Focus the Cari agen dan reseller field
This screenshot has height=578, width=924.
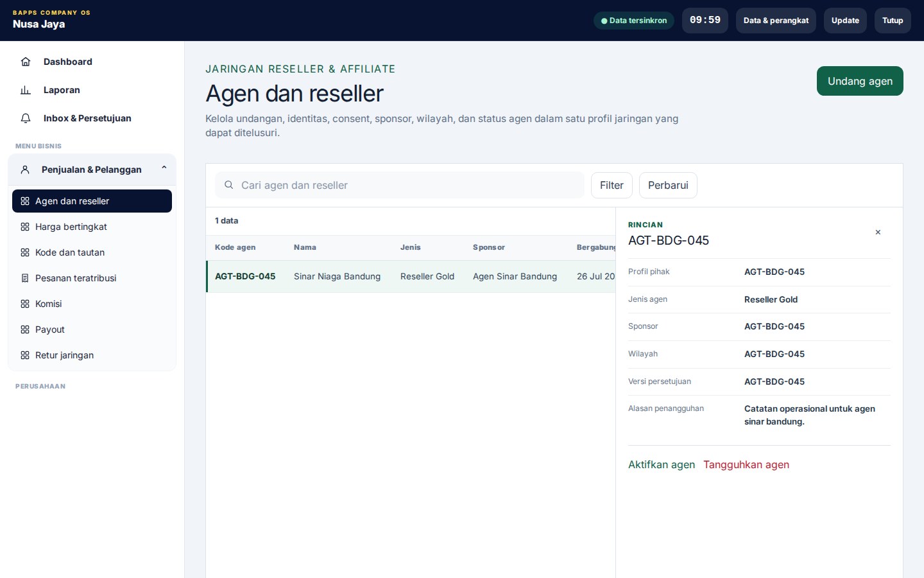400,185
